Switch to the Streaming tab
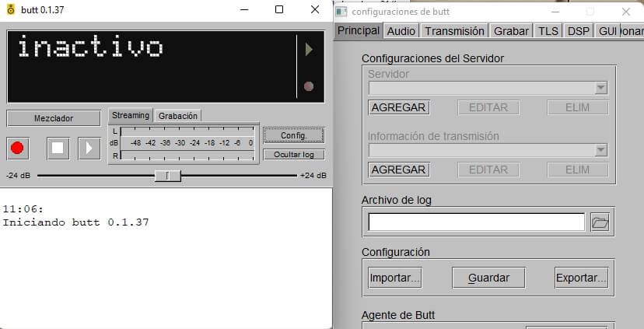 [131, 115]
